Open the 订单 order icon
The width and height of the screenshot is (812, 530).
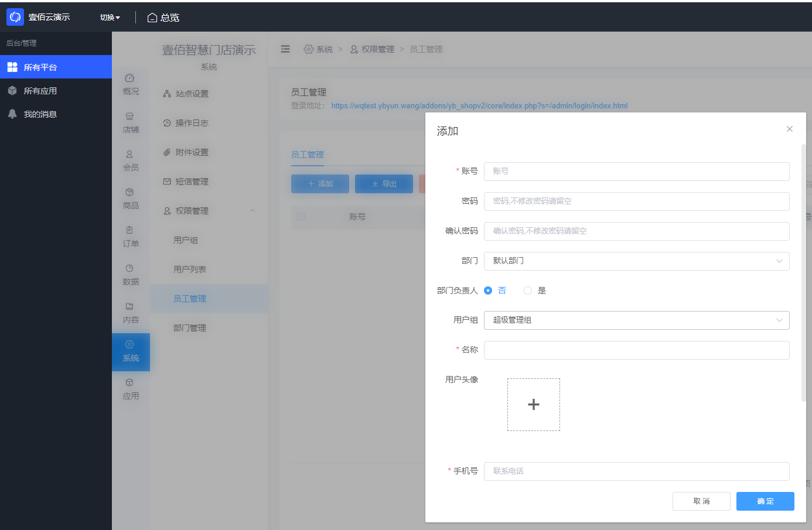pos(129,231)
